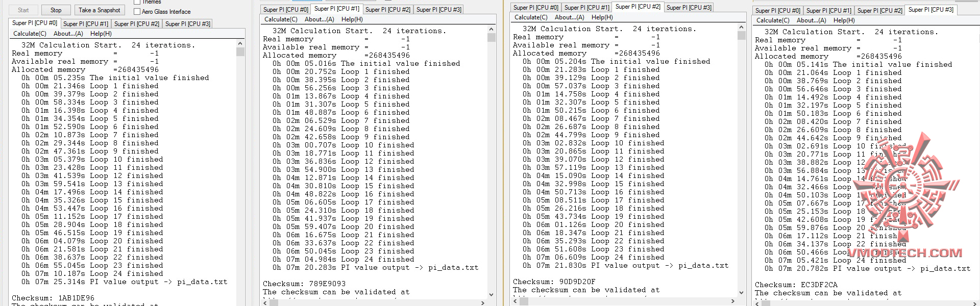Click scroll-up arrow in checksum 789E9093 window
The width and height of the screenshot is (980, 306).
[x=492, y=30]
